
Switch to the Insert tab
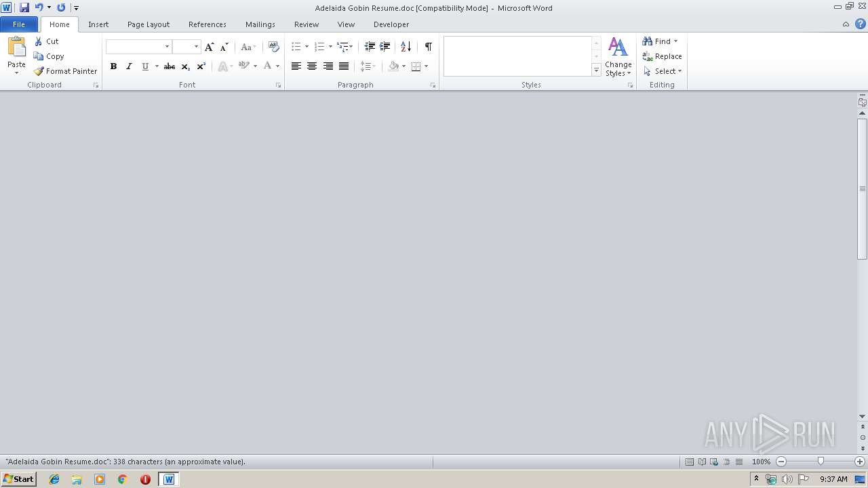[98, 24]
